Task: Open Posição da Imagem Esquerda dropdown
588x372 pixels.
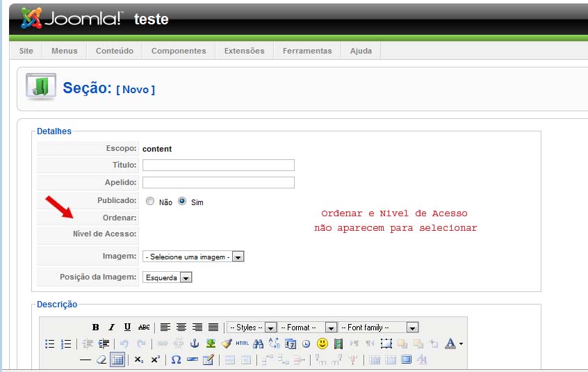Action: (168, 277)
